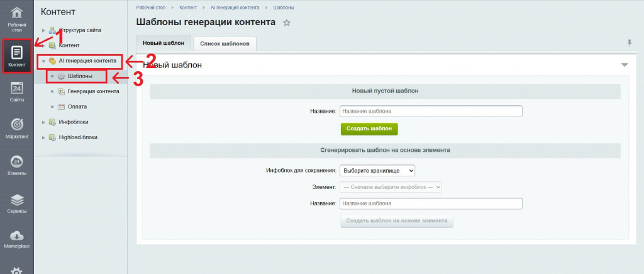
Task: Select Структура сайта label in the tree
Action: click(x=80, y=30)
